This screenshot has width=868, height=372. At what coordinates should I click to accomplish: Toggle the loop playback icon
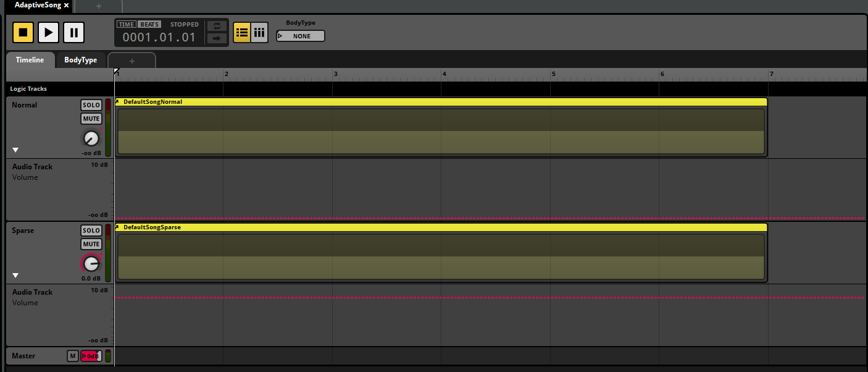(x=217, y=26)
